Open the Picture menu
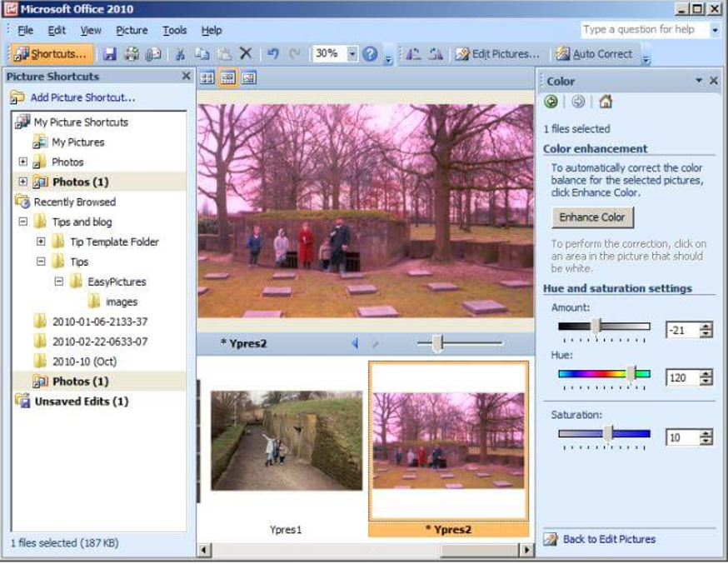The width and height of the screenshot is (728, 564). (132, 30)
